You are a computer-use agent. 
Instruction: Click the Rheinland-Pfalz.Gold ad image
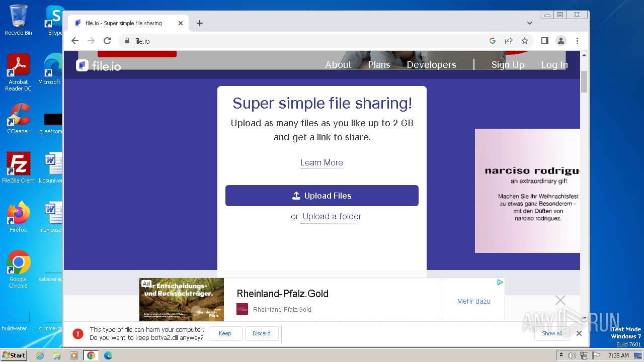coord(182,300)
